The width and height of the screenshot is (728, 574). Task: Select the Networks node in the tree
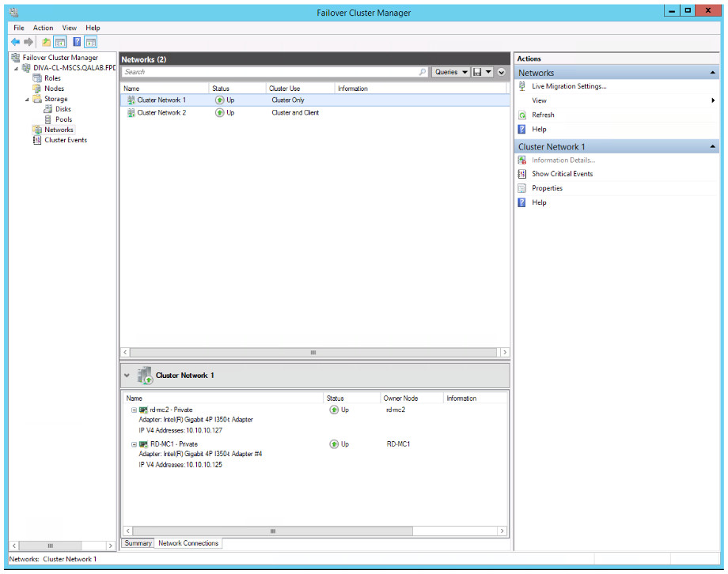(x=59, y=130)
